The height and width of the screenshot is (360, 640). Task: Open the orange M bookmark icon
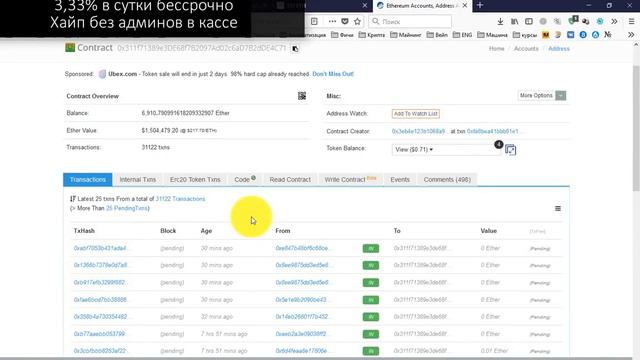[546, 35]
